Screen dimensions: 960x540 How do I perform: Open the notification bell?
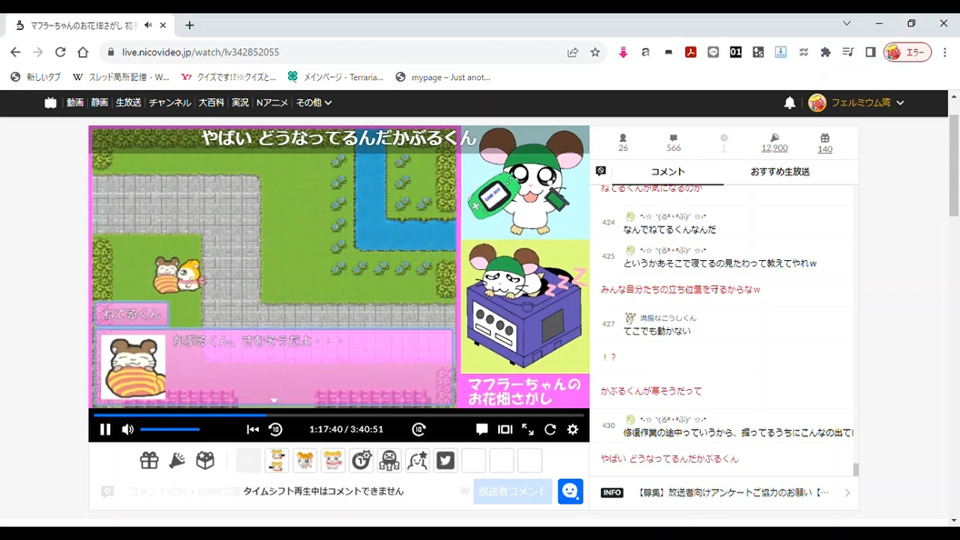[790, 103]
